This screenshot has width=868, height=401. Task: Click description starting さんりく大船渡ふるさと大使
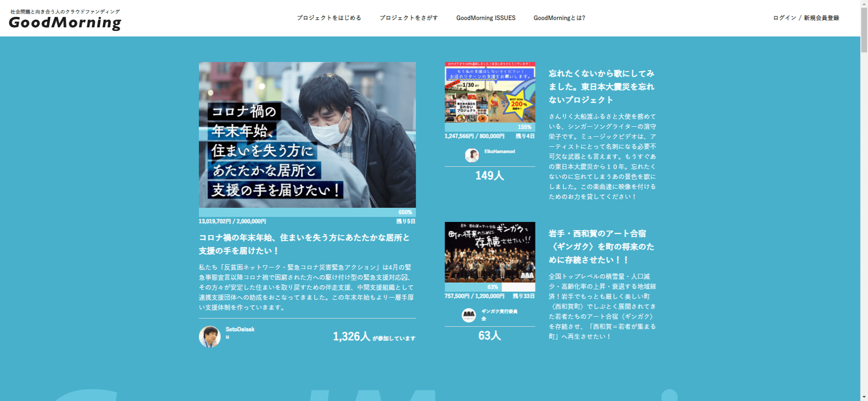coord(603,156)
